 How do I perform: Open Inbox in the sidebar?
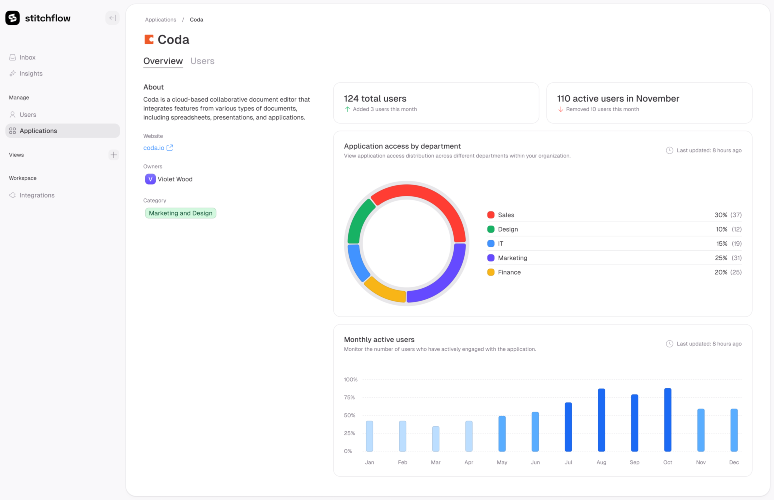coord(27,57)
